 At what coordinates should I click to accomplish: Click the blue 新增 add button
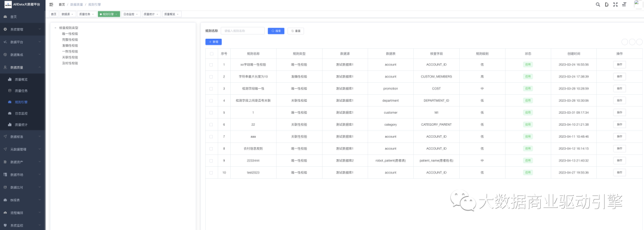(213, 42)
